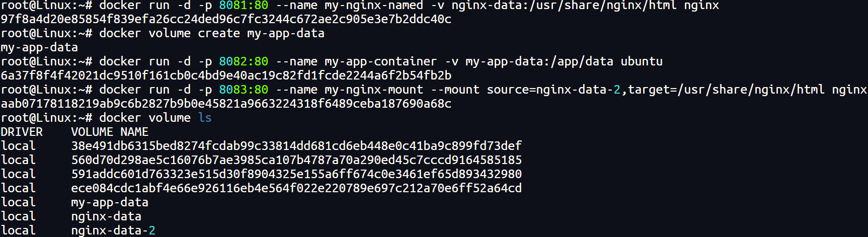Viewport: 868px width, 237px height.
Task: Click the 'docker volume create my-app-data' command
Action: point(212,33)
